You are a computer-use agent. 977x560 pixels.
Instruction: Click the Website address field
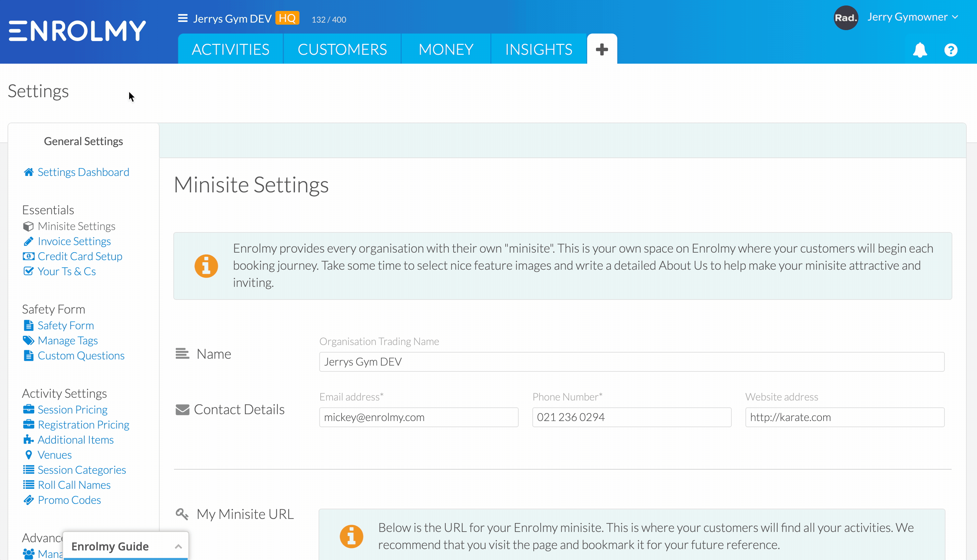[845, 417]
